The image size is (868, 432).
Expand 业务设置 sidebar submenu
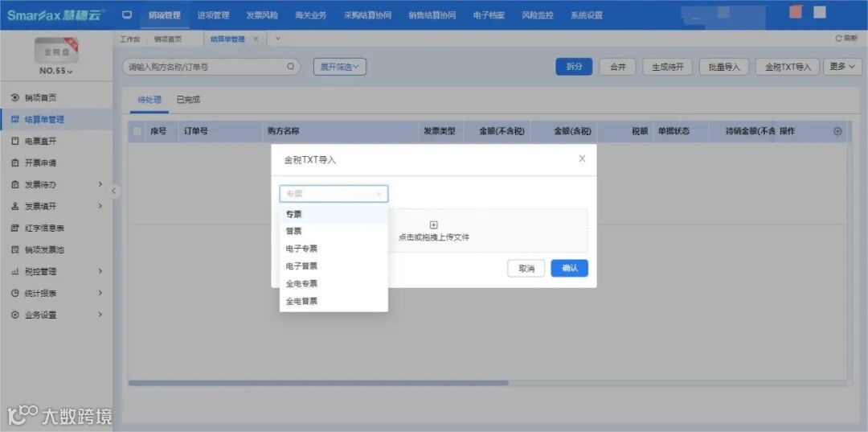[x=100, y=315]
